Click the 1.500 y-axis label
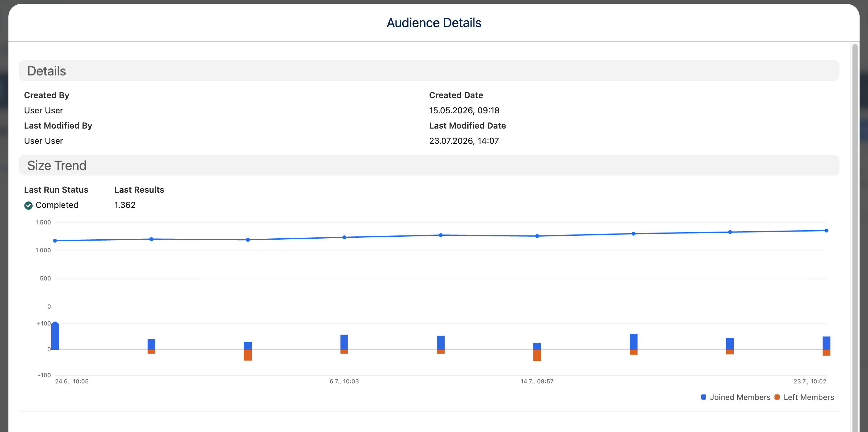 tap(43, 222)
